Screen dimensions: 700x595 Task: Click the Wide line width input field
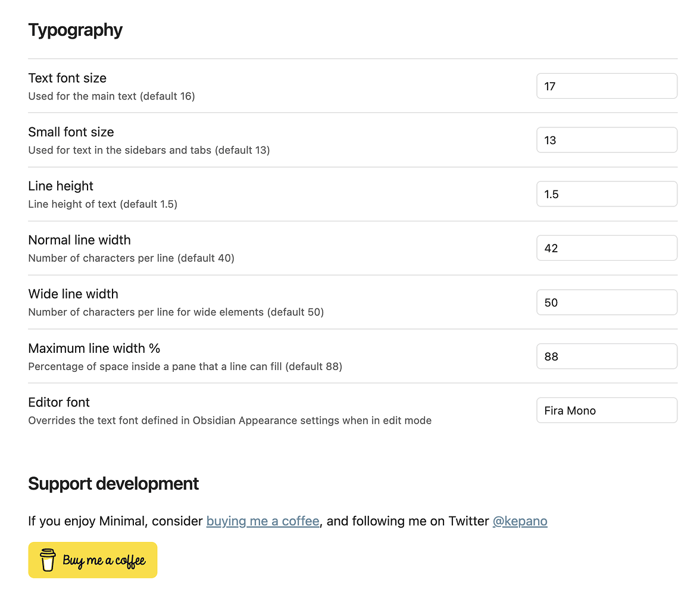tap(607, 303)
